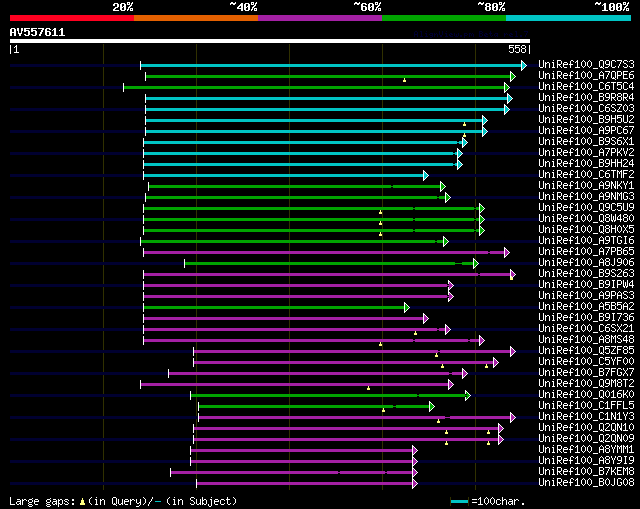The height and width of the screenshot is (509, 640).
Task: Click the UniRef100_C1FFL5 label
Action: (x=586, y=406)
